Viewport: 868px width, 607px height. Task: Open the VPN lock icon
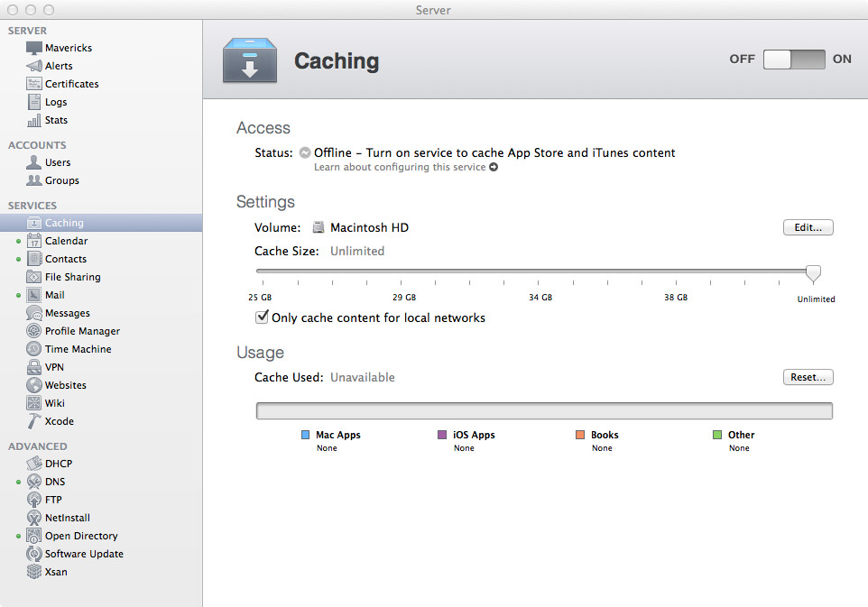33,367
